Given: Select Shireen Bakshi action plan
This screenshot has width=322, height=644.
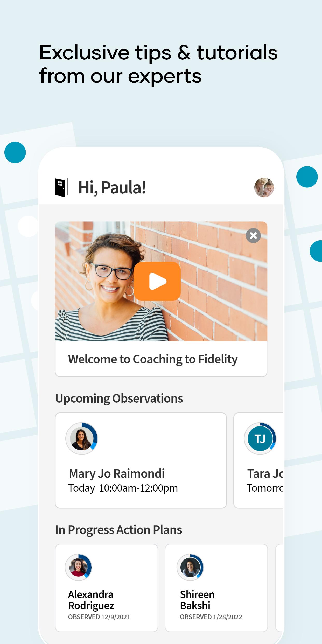Looking at the screenshot, I should pyautogui.click(x=216, y=588).
